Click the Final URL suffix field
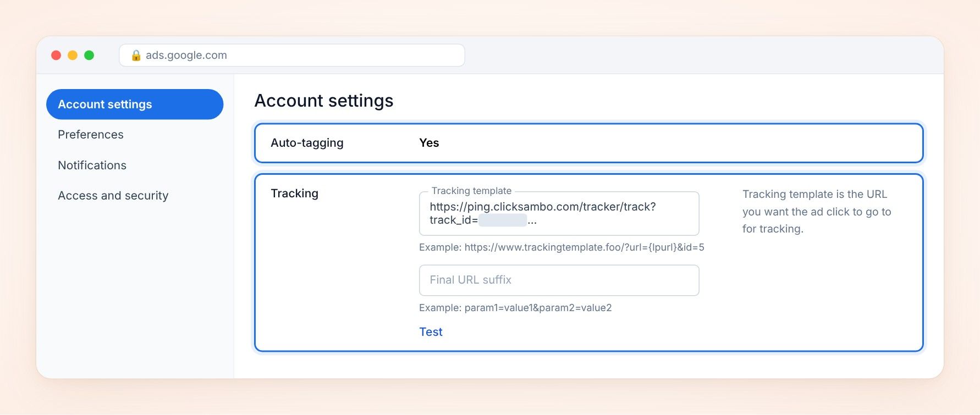Image resolution: width=980 pixels, height=415 pixels. point(559,280)
